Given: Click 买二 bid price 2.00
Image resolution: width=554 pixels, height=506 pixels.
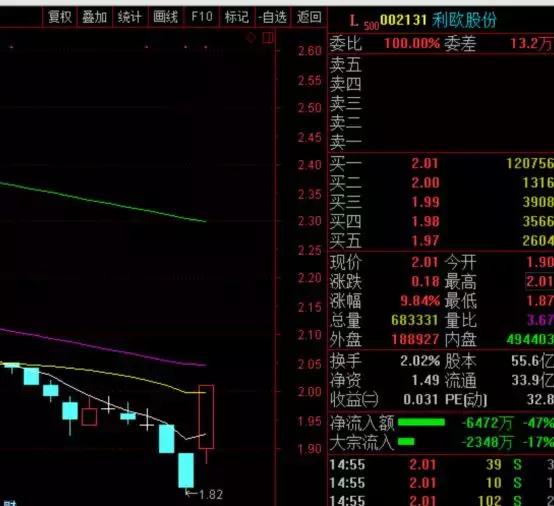Looking at the screenshot, I should point(425,183).
